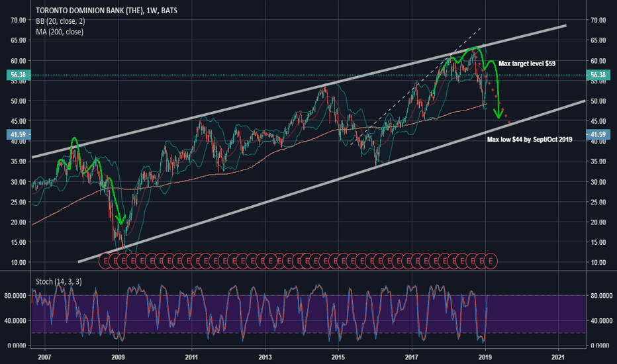Click the rightmost earnings E marker near 2019
The width and height of the screenshot is (617, 364).
click(491, 261)
